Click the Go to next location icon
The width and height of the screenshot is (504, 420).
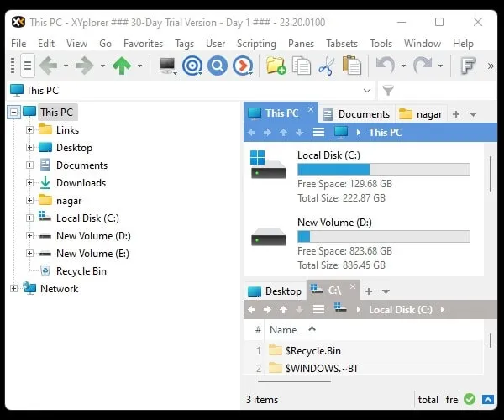pyautogui.click(x=243, y=66)
